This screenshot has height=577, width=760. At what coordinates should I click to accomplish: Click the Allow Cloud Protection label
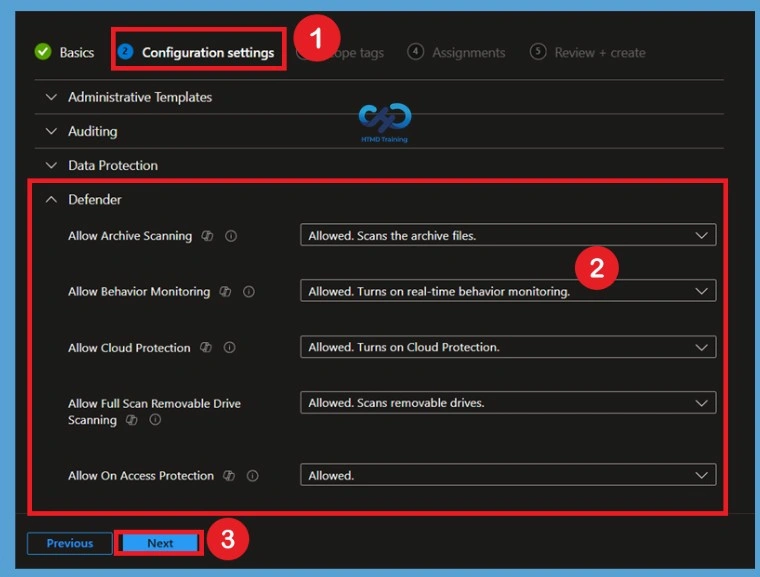click(129, 348)
